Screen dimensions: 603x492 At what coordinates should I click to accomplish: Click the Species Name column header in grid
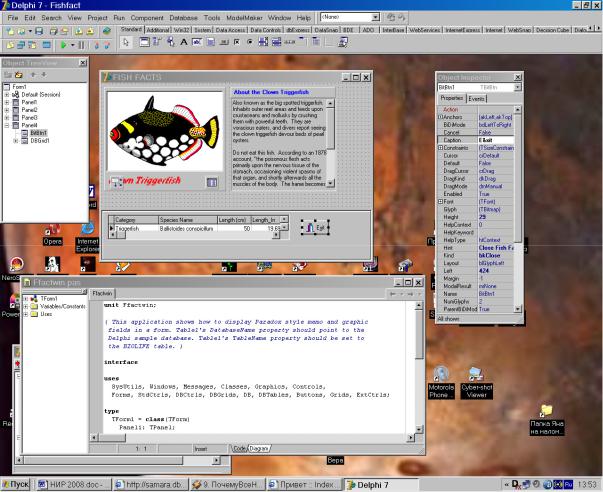188,220
